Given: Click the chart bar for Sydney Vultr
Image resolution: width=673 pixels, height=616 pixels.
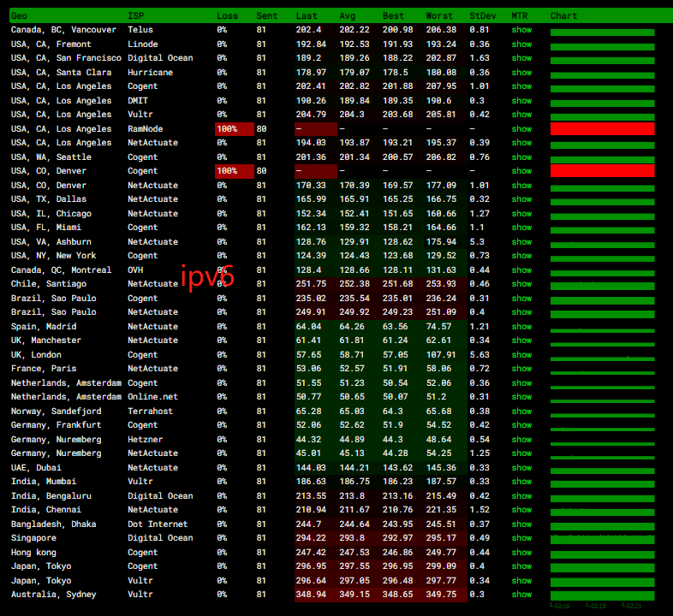Looking at the screenshot, I should point(602,595).
